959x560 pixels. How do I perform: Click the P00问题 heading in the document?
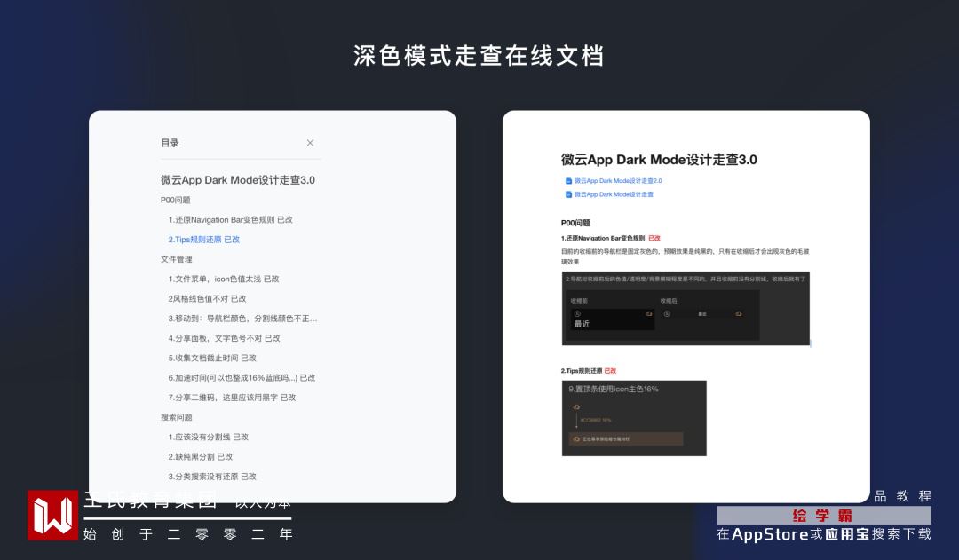(575, 223)
